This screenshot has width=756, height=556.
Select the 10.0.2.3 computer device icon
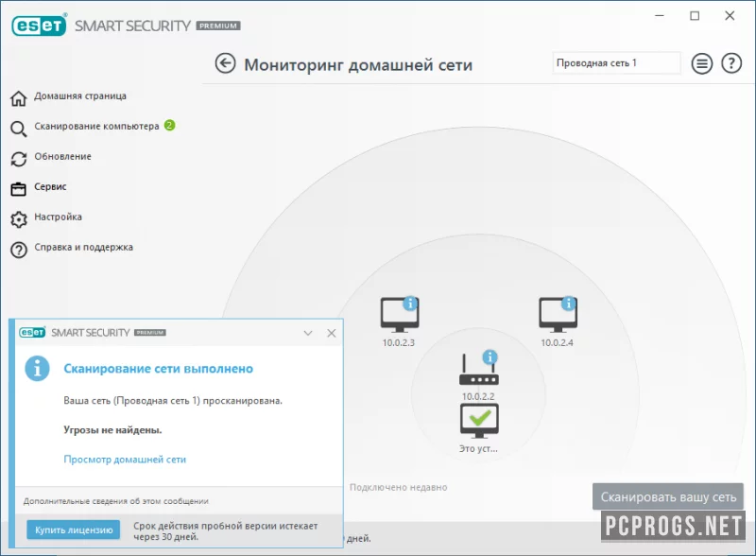pos(399,315)
